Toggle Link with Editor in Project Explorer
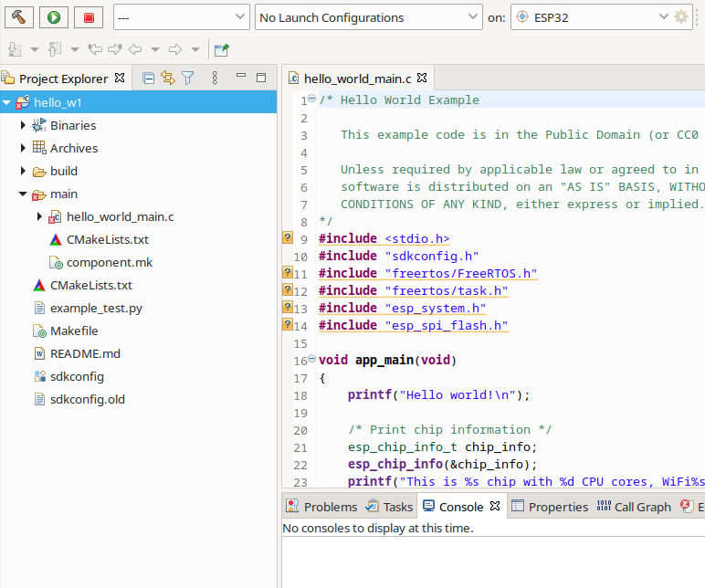The width and height of the screenshot is (705, 588). [x=168, y=78]
